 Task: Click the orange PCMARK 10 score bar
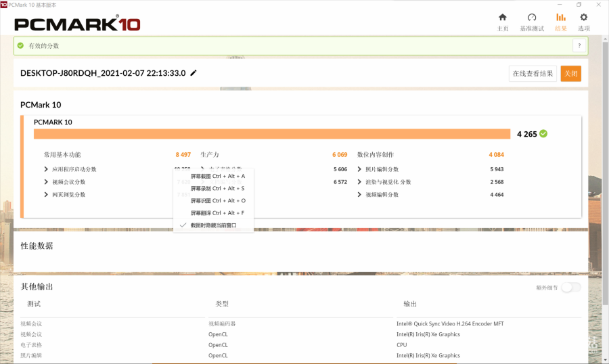(272, 134)
